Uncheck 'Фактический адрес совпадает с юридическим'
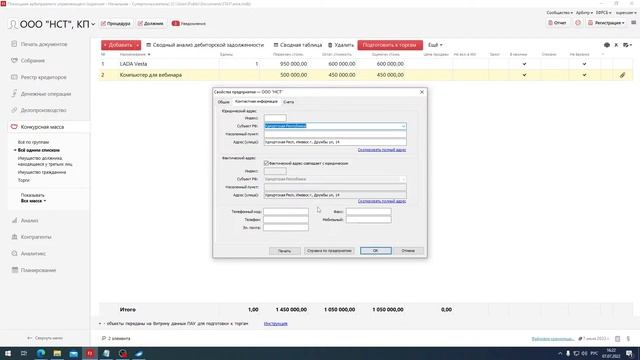640x360 pixels. 267,163
